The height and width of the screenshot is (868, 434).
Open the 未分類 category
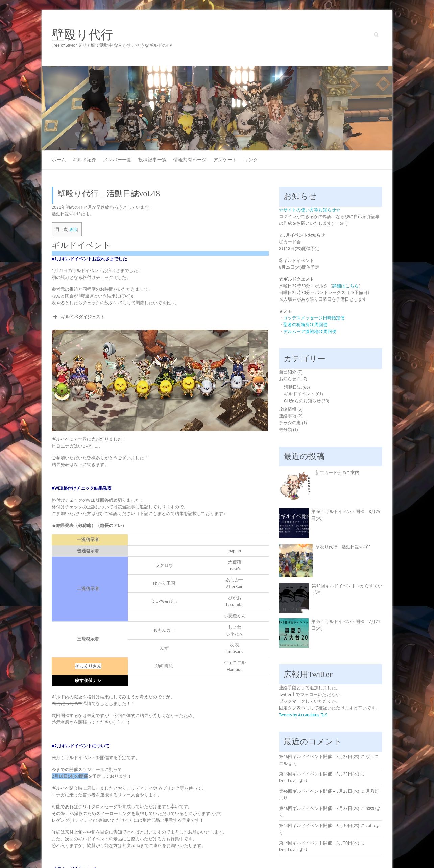[x=286, y=429]
